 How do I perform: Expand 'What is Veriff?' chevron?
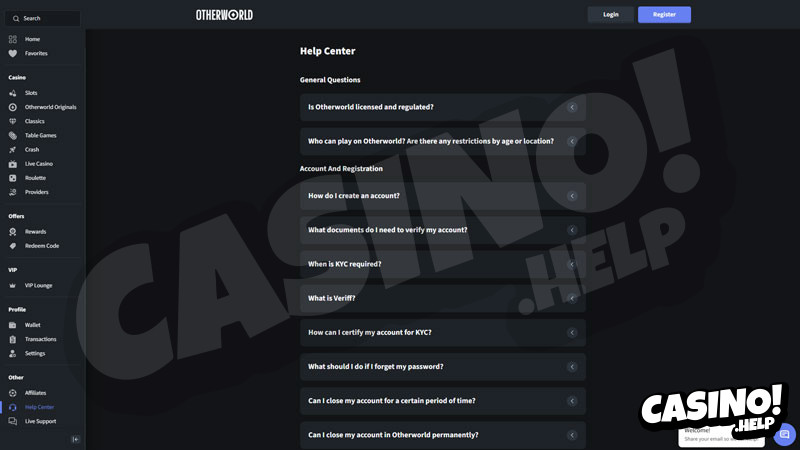point(572,298)
